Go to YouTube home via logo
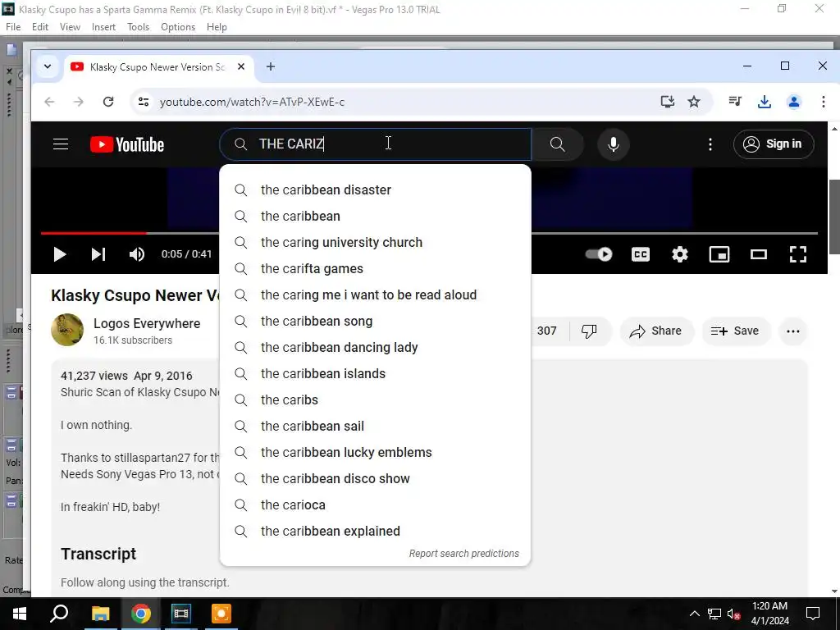Viewport: 840px width, 630px height. point(127,144)
